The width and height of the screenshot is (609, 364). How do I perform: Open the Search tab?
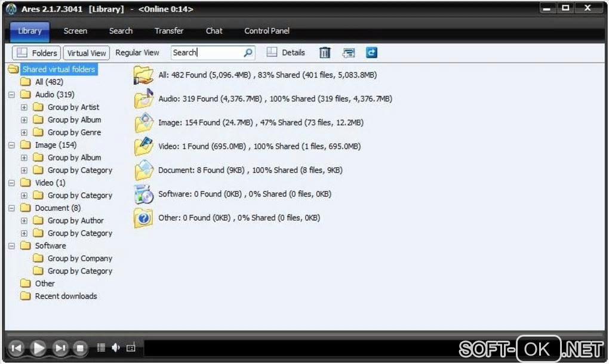[x=121, y=31]
